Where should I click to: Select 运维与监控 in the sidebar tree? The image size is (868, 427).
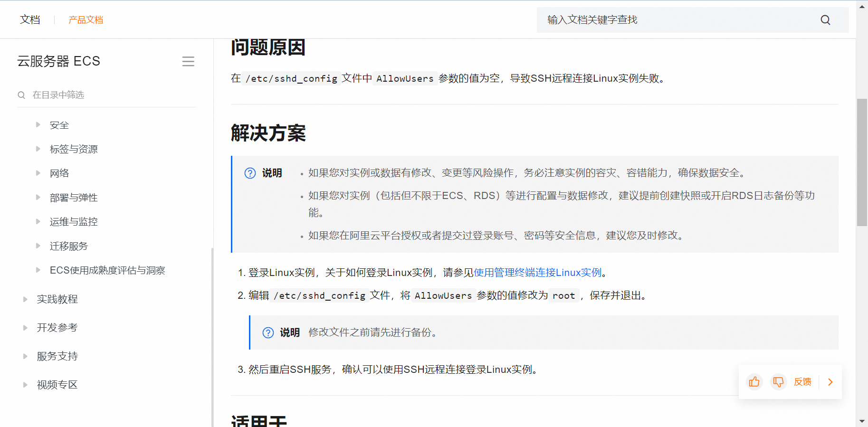[x=74, y=222]
